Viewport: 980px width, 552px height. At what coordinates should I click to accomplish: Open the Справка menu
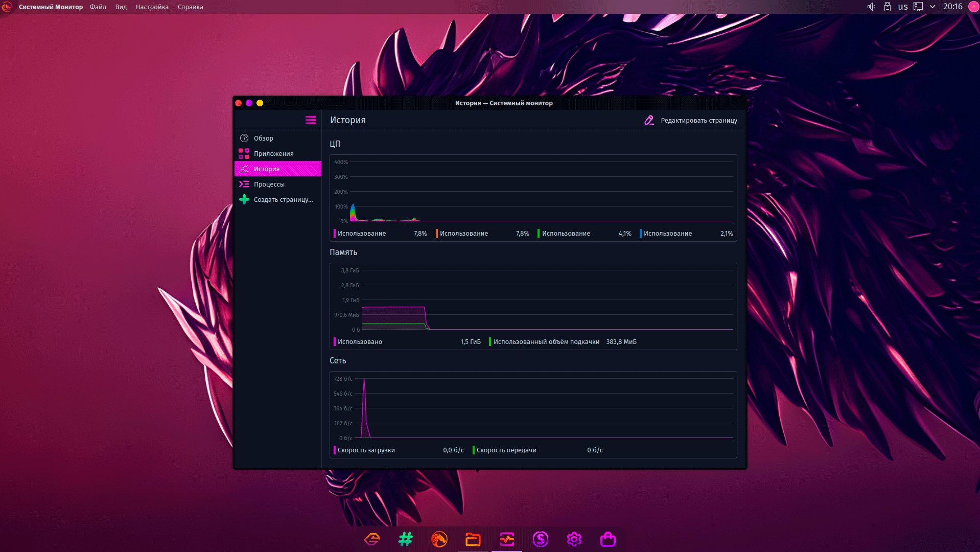tap(190, 7)
